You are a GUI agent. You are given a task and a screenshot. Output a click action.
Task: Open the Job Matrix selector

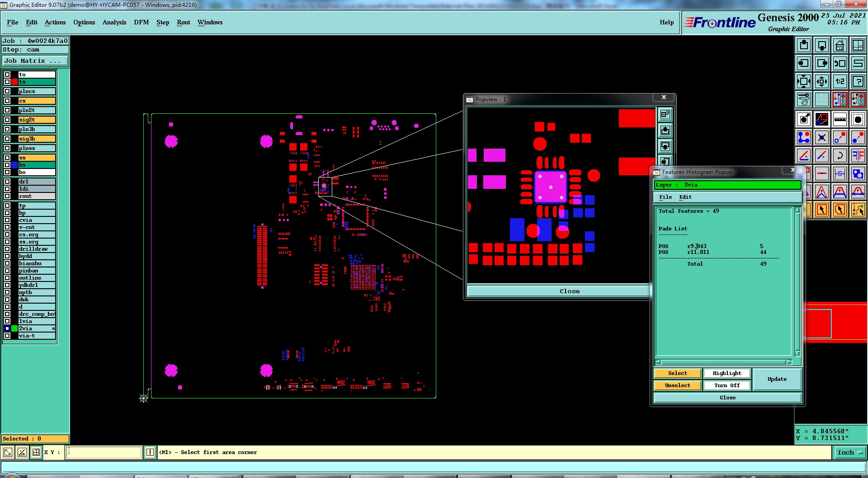pyautogui.click(x=35, y=61)
